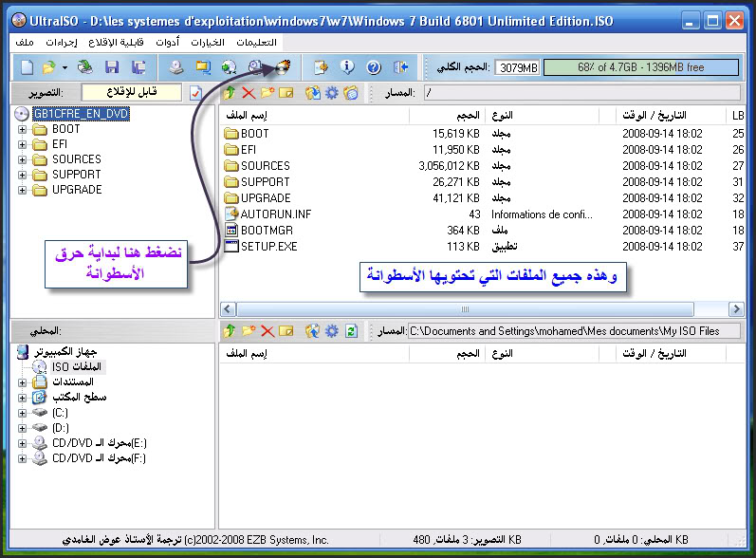The width and height of the screenshot is (756, 558).
Task: Click the image path field showing /
Action: click(582, 93)
